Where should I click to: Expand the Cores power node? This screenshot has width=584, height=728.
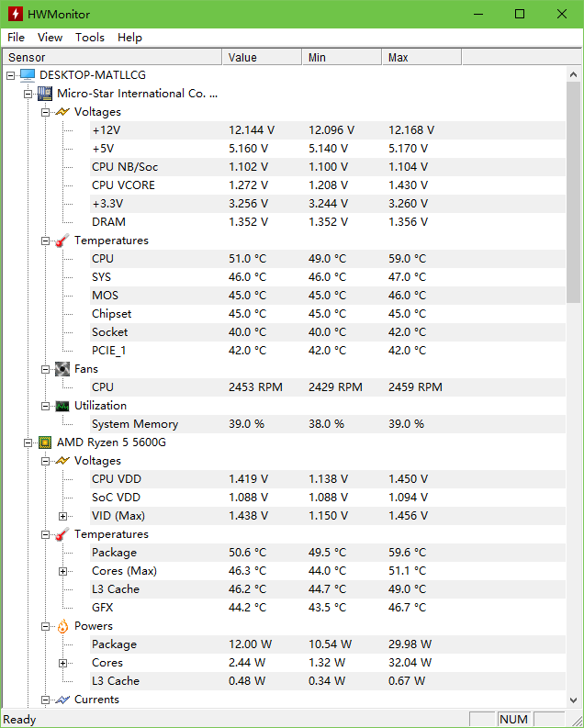pos(63,663)
